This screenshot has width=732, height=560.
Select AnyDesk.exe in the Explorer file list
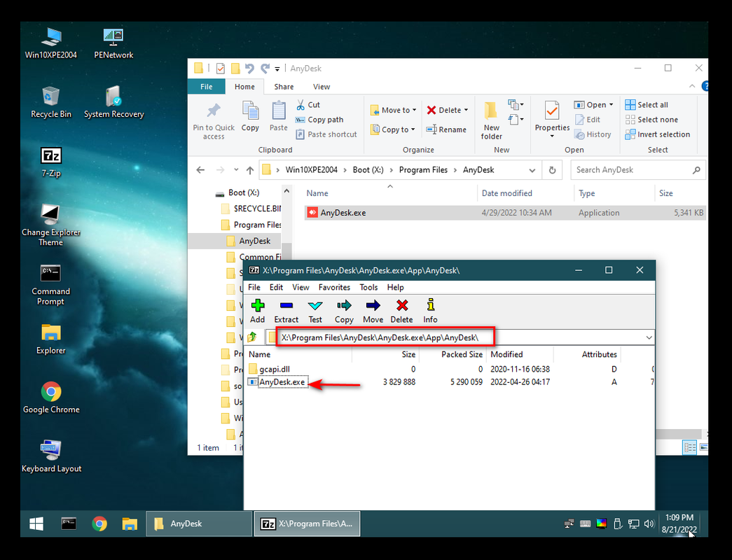pyautogui.click(x=504, y=213)
